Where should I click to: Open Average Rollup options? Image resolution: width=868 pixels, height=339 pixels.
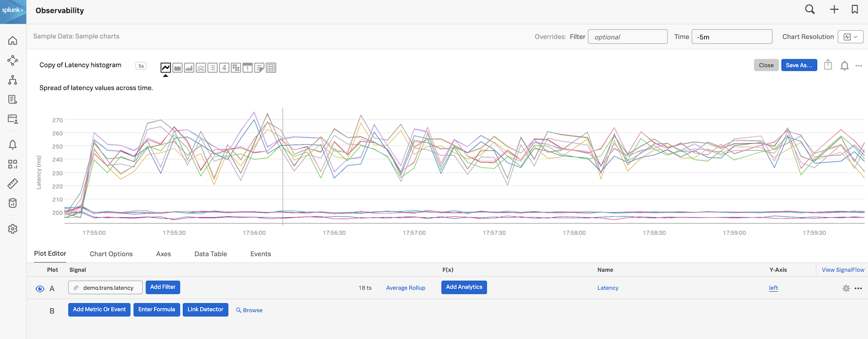[x=405, y=288]
